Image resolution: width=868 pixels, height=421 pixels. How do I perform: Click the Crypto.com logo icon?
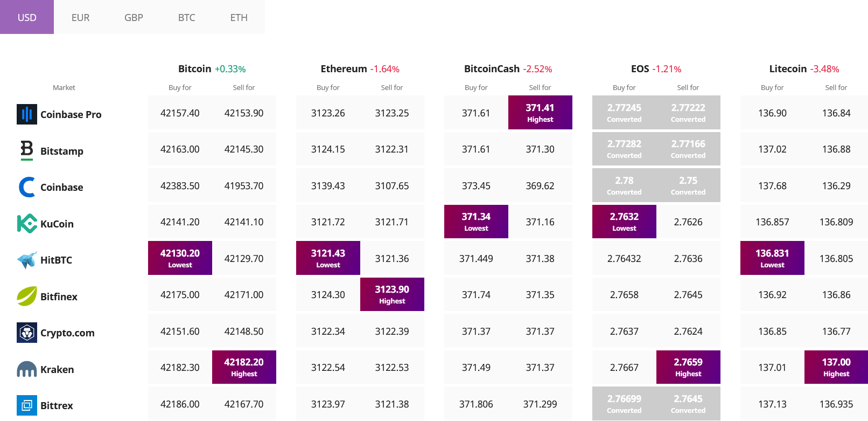pos(27,333)
